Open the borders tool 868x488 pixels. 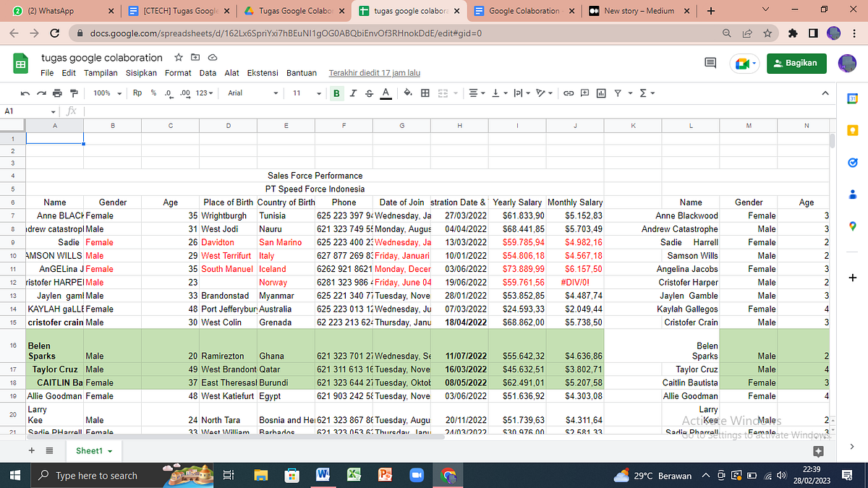425,93
